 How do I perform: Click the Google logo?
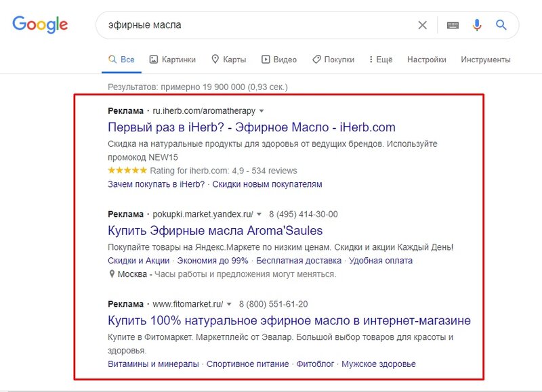pos(40,25)
